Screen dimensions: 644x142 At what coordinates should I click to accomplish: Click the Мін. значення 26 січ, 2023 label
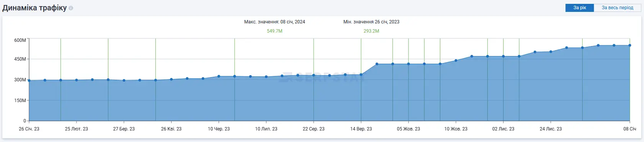click(371, 22)
